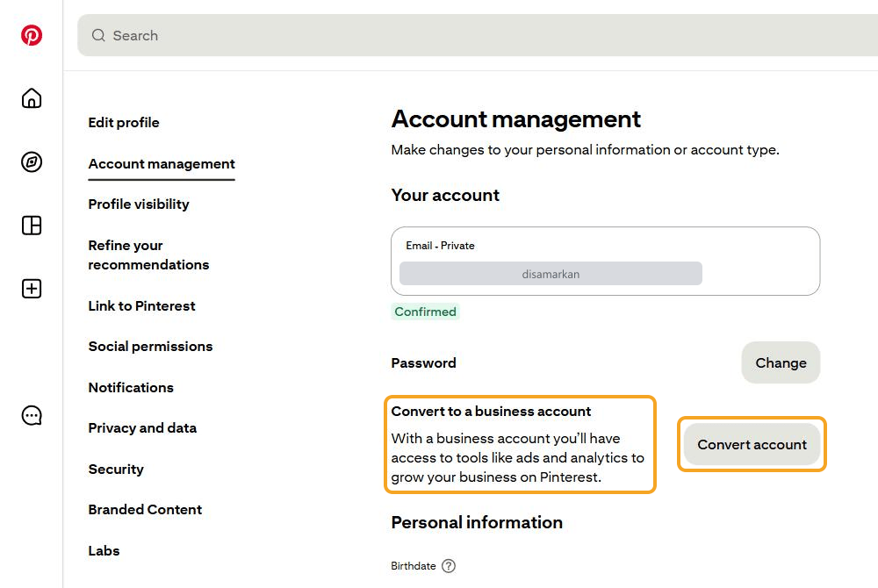Open the boards layout icon
This screenshot has height=588, width=878.
(32, 226)
